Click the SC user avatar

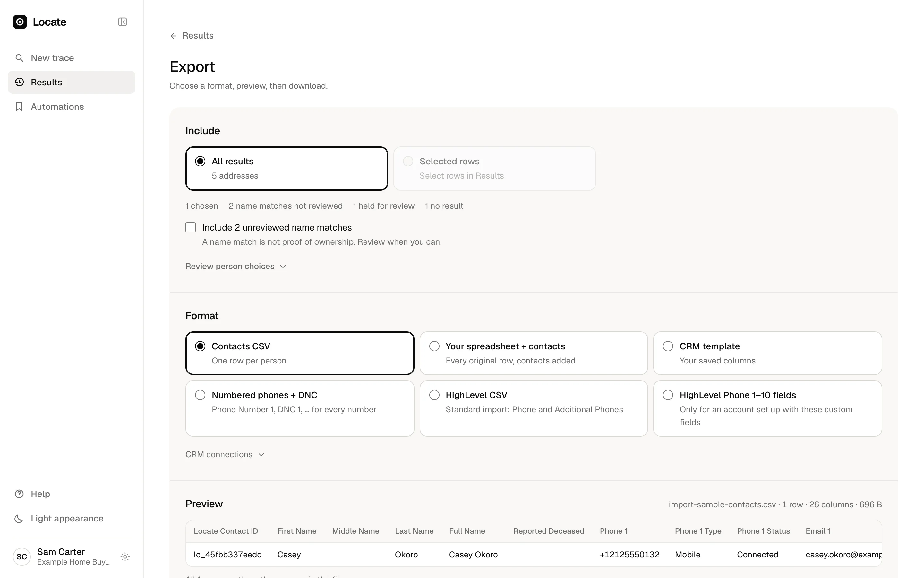[x=22, y=556]
